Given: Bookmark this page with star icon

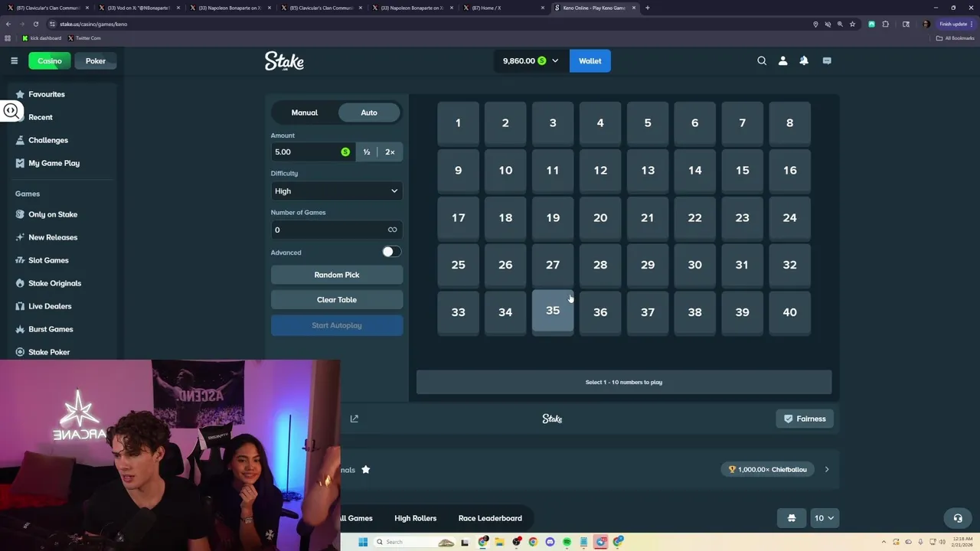Looking at the screenshot, I should [x=852, y=24].
